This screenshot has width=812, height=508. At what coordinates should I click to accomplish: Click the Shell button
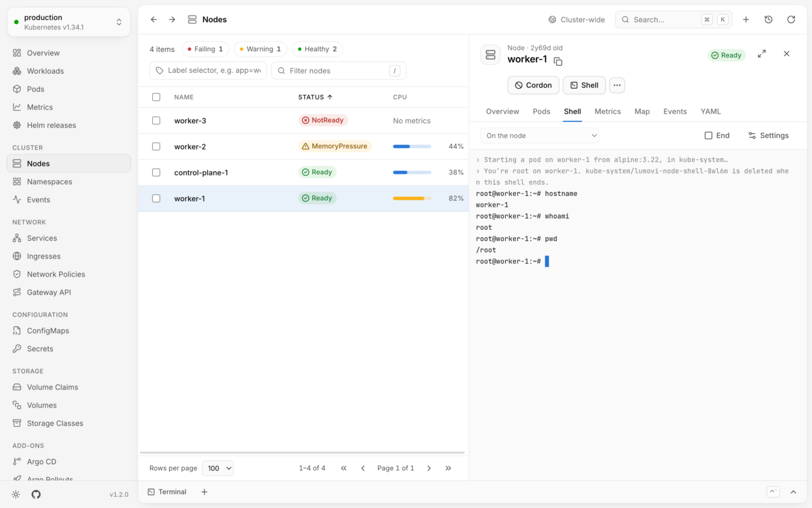[584, 85]
